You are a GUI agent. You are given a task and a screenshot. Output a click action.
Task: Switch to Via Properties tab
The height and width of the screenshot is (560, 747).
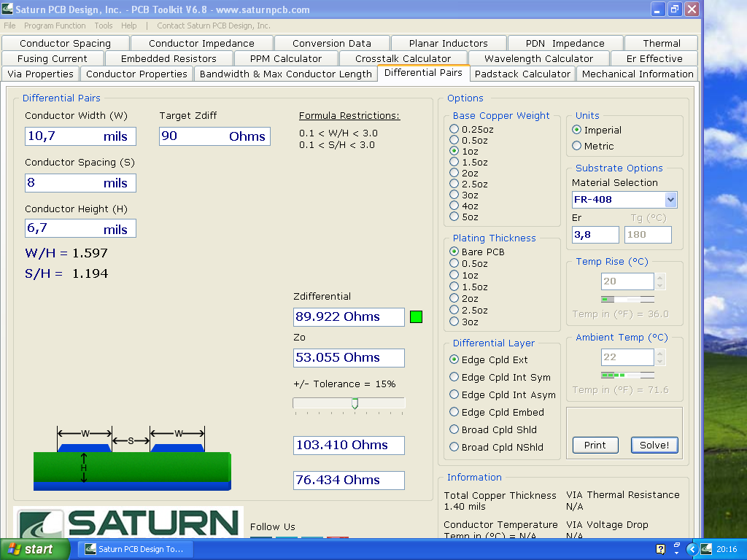click(41, 74)
